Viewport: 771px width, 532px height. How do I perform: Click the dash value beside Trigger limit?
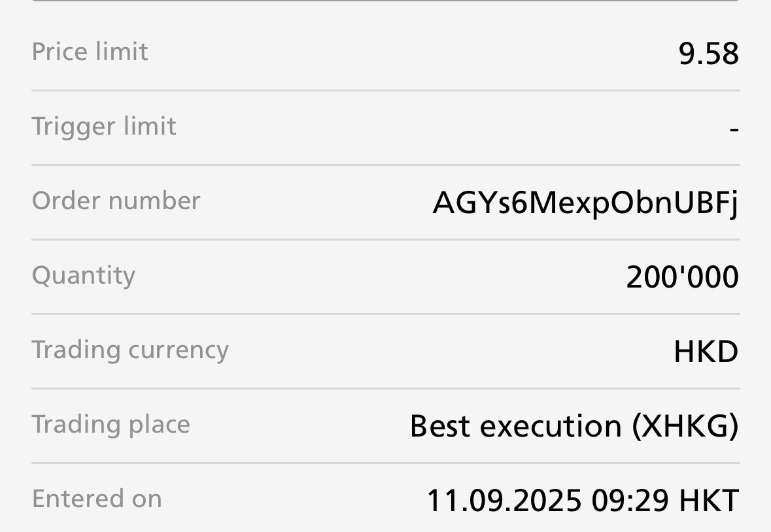click(x=734, y=129)
